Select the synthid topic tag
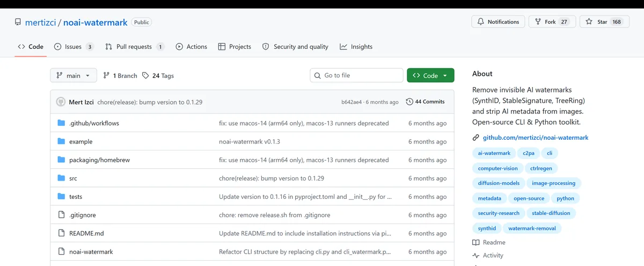Image resolution: width=644 pixels, height=266 pixels. pyautogui.click(x=487, y=228)
